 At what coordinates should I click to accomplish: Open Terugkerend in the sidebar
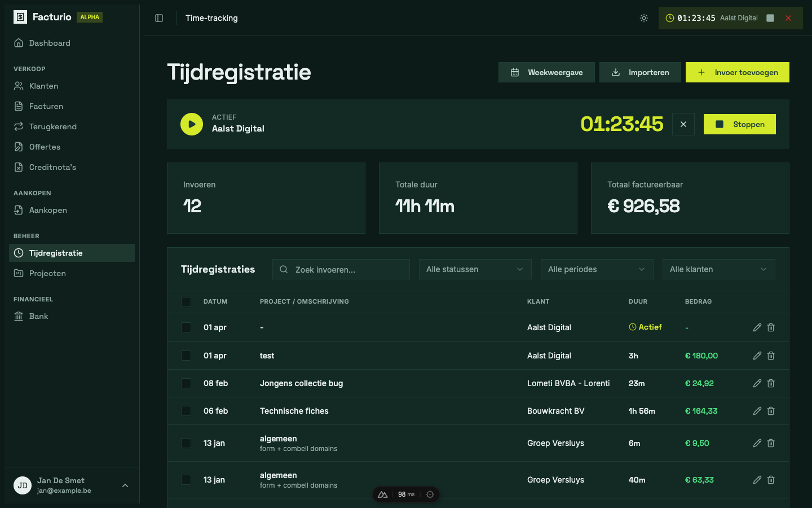pyautogui.click(x=72, y=126)
